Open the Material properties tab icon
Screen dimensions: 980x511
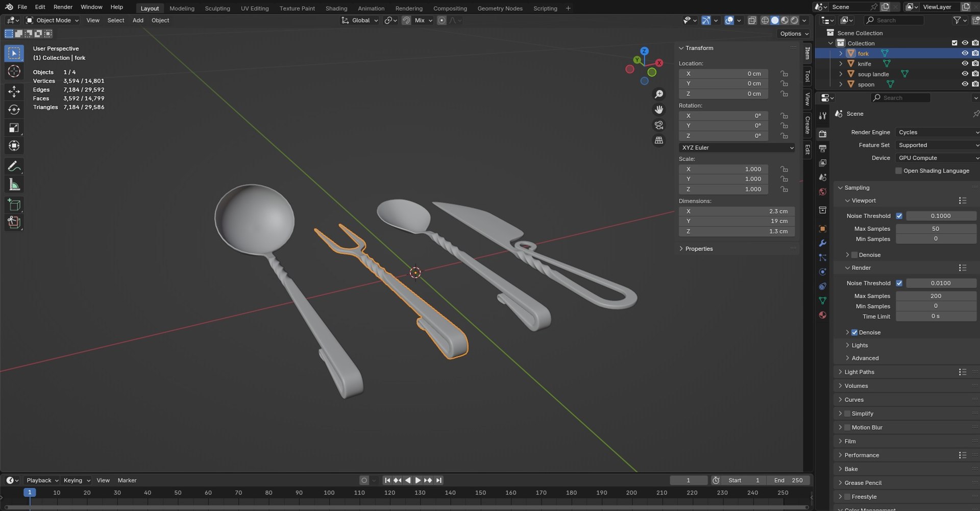822,315
